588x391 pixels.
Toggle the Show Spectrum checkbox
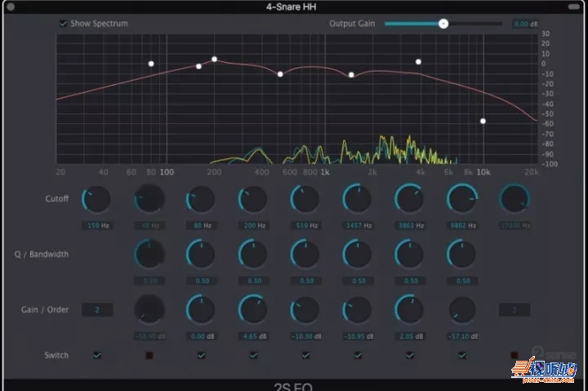coord(63,24)
